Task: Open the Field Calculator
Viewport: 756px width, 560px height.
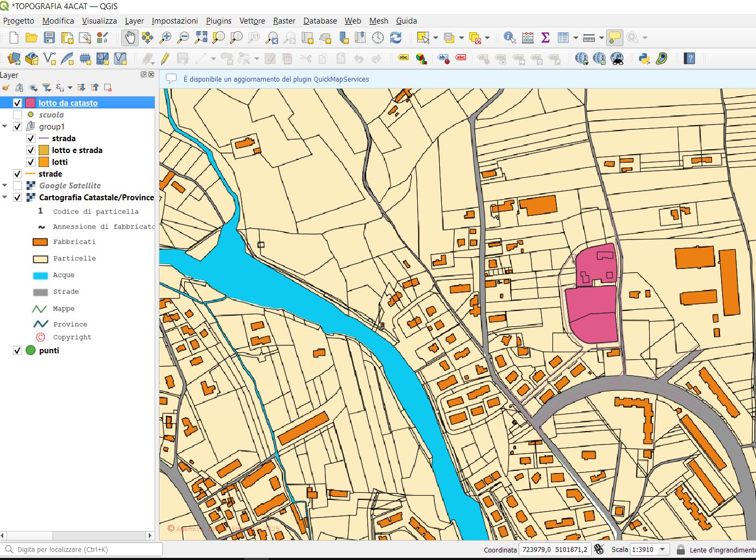Action: (x=528, y=38)
